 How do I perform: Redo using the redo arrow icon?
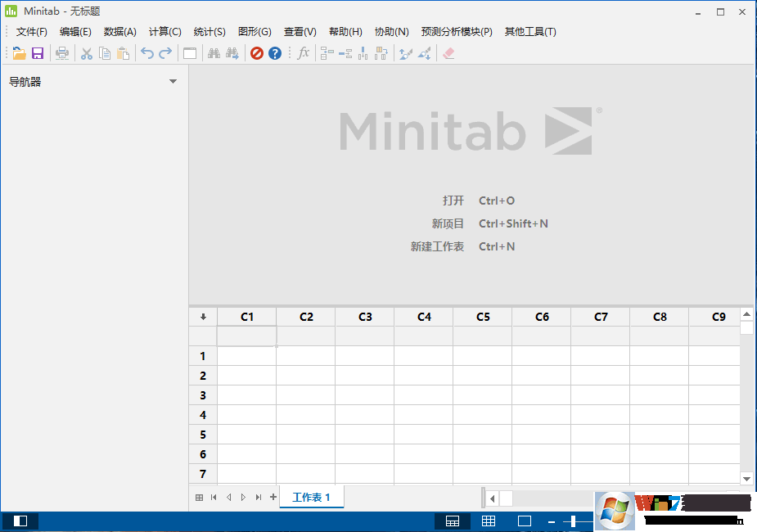pyautogui.click(x=166, y=52)
